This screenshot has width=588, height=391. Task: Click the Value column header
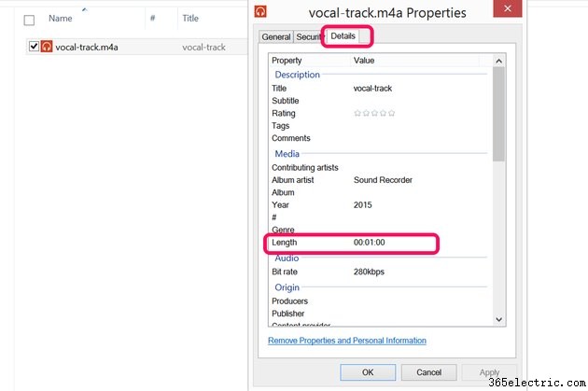(364, 61)
